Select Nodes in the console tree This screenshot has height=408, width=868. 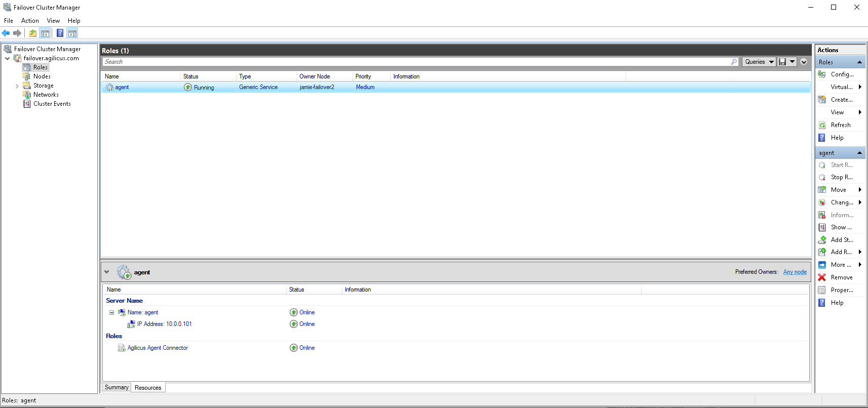(x=42, y=76)
